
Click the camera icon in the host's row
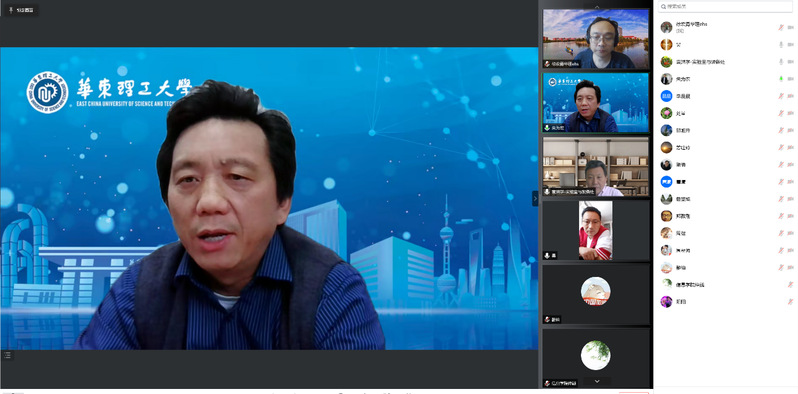click(790, 27)
